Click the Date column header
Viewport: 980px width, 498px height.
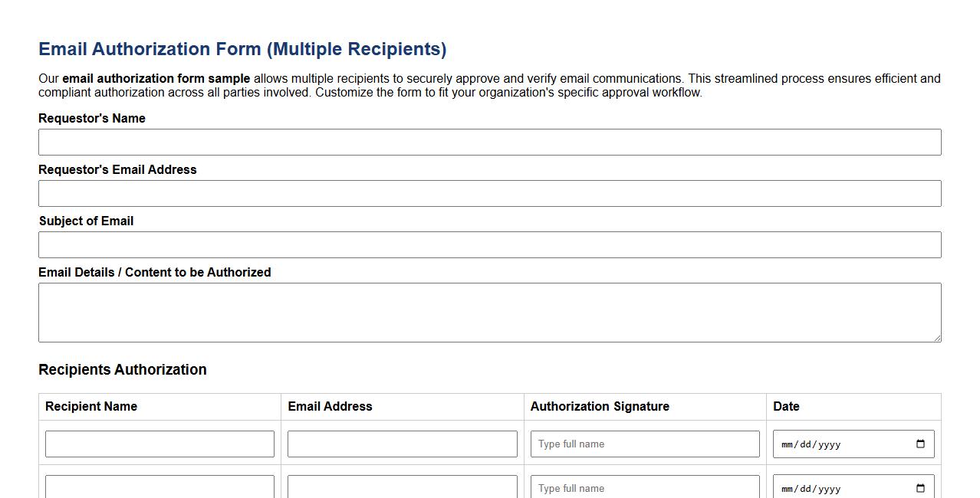[x=787, y=406]
